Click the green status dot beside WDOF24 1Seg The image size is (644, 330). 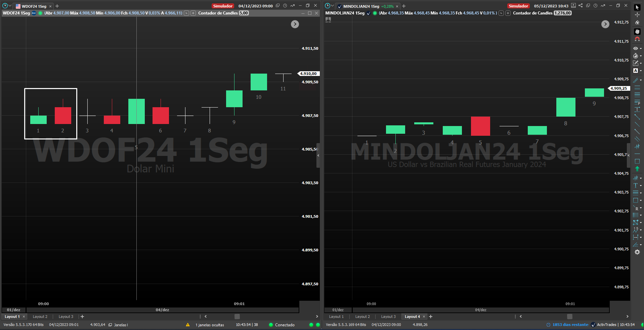pyautogui.click(x=40, y=13)
